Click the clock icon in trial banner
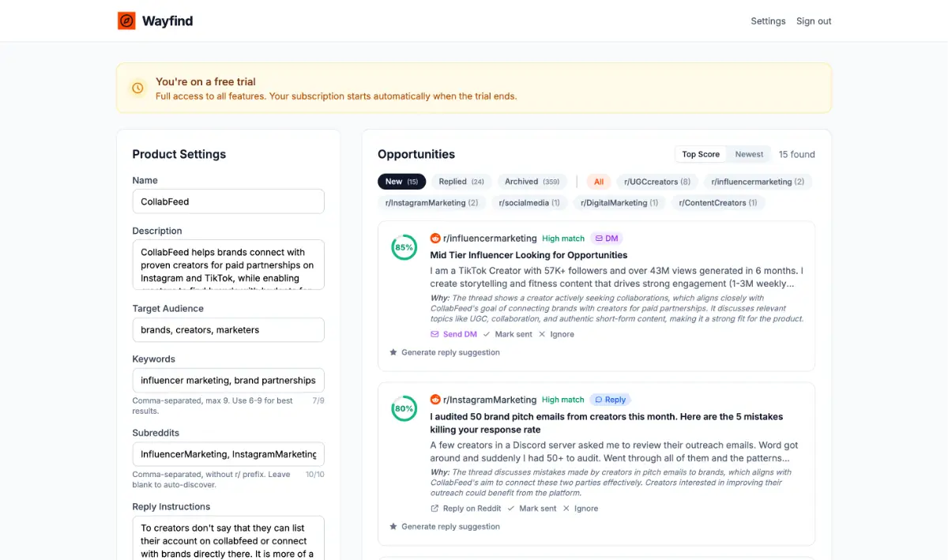Viewport: 948px width, 560px height. [x=137, y=88]
